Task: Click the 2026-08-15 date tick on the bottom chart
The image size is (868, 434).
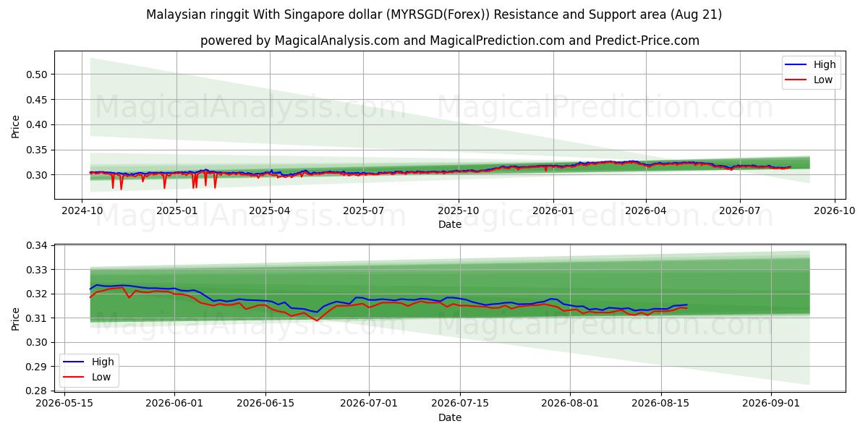Action: click(x=661, y=404)
